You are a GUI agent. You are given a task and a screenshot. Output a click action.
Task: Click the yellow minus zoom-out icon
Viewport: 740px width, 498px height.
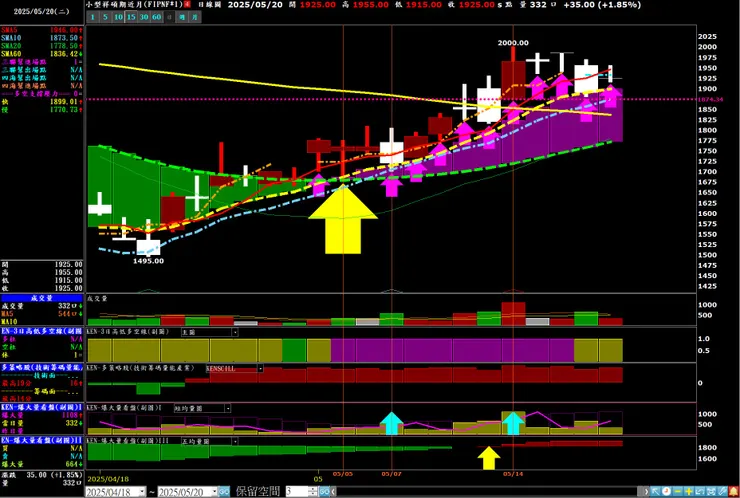(x=678, y=491)
